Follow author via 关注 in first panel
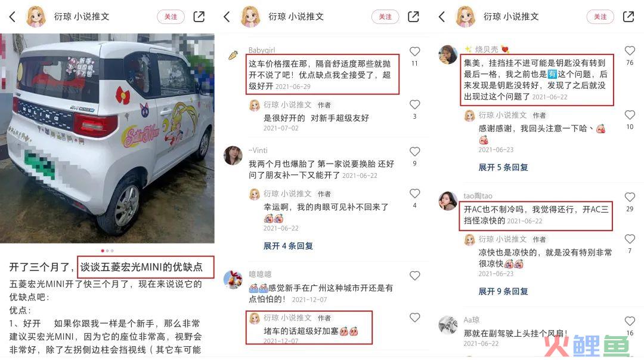 (x=171, y=17)
